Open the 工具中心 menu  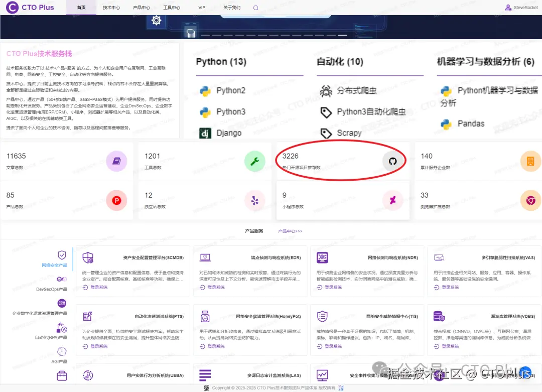[x=172, y=8]
